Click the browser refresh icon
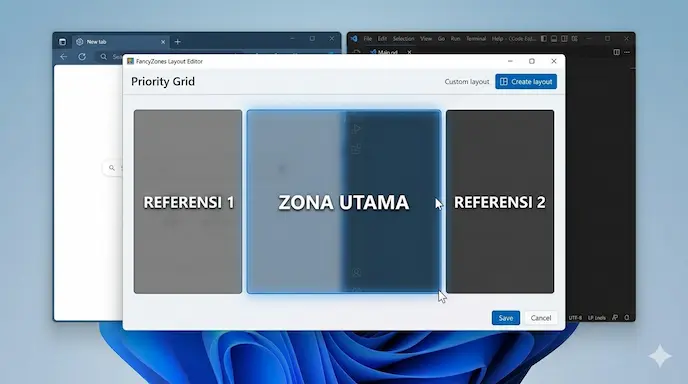This screenshot has height=384, width=688. [82, 57]
